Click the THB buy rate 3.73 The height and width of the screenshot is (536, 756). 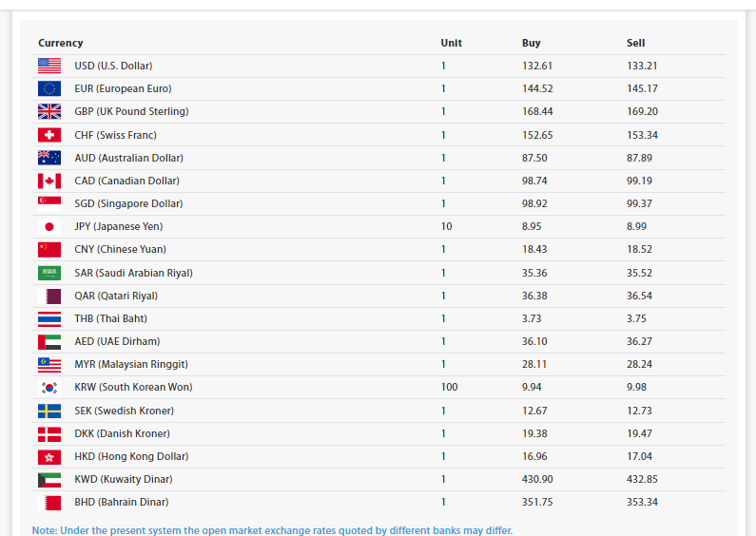pos(532,318)
